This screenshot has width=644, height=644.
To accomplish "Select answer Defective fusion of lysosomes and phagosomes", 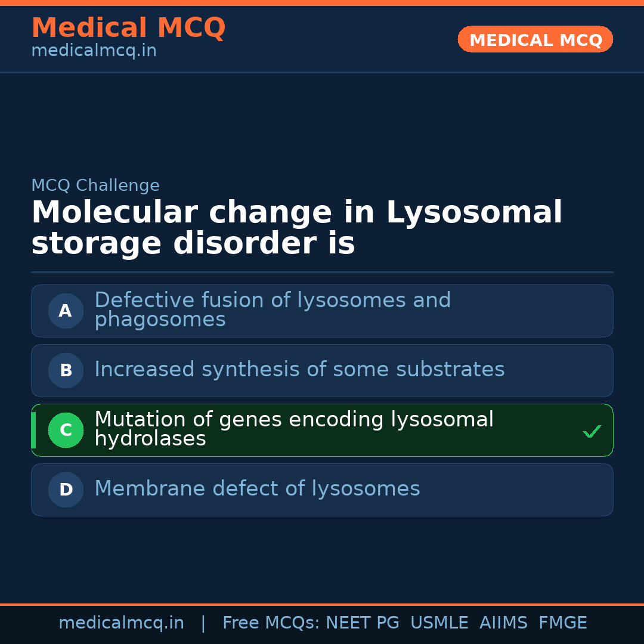I will pos(273,309).
